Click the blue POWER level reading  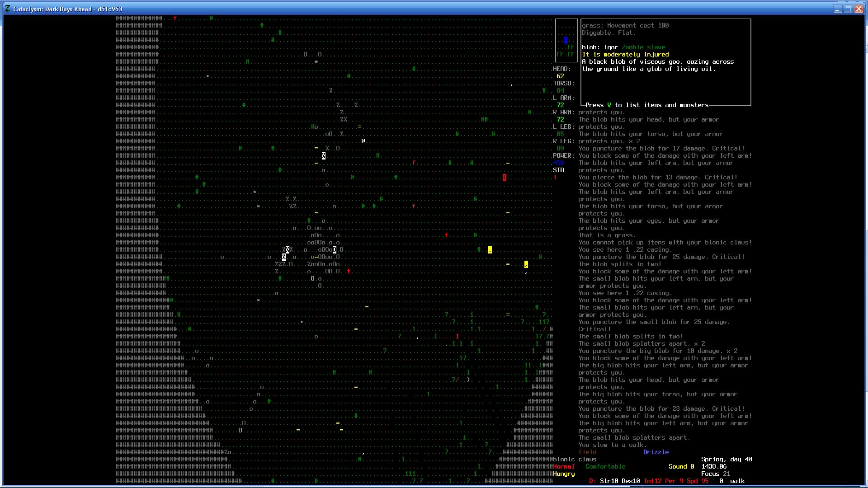pos(558,163)
